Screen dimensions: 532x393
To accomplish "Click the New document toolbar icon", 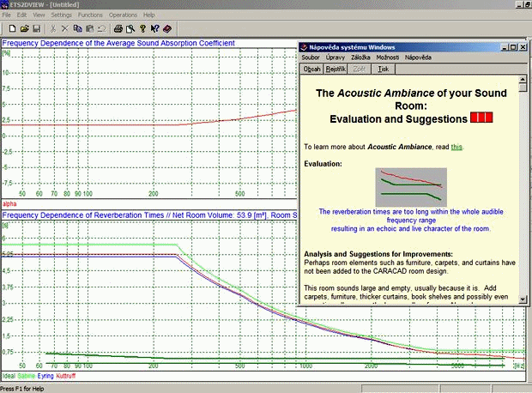I will pyautogui.click(x=12, y=29).
